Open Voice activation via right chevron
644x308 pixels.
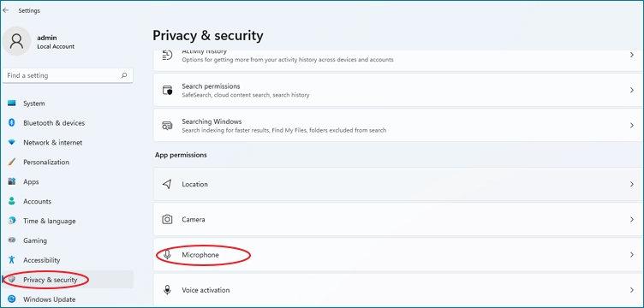[x=632, y=290]
